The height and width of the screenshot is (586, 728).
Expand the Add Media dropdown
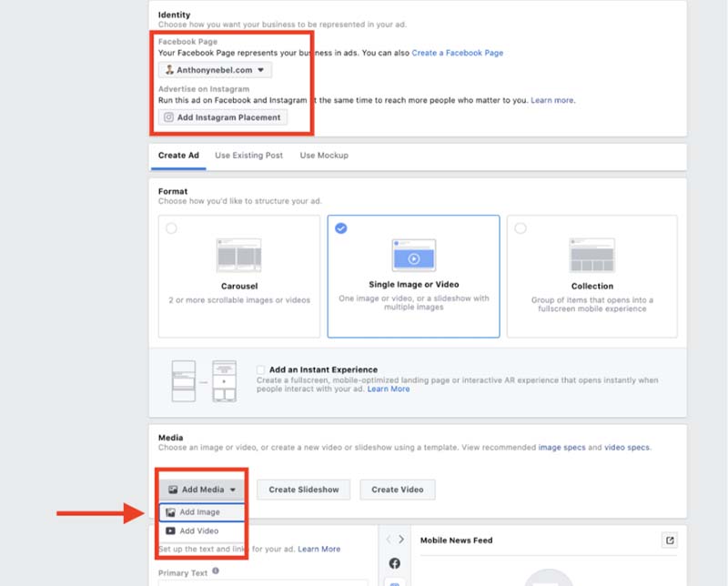202,490
